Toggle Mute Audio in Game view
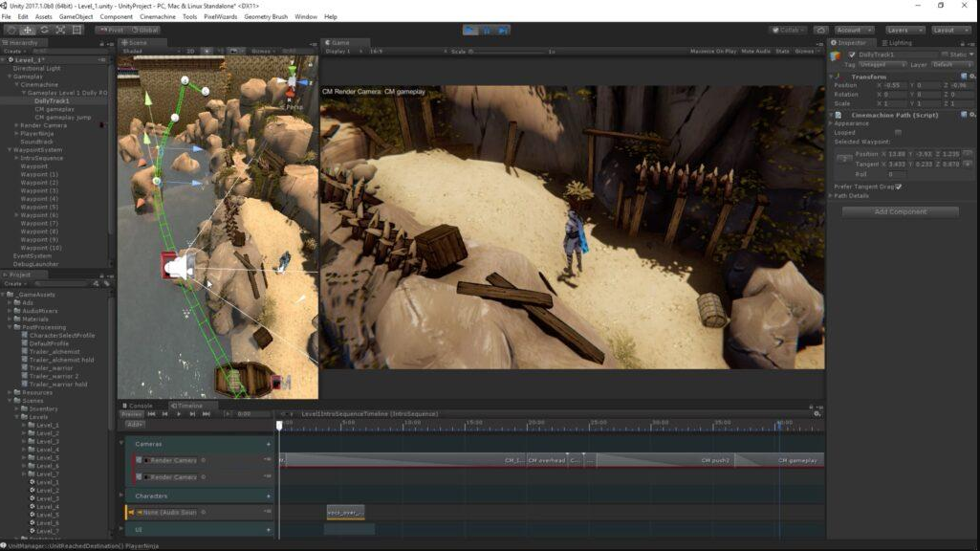 [755, 52]
